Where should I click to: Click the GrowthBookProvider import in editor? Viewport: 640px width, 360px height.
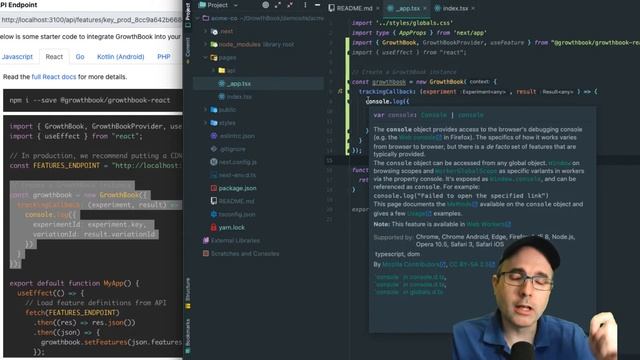pyautogui.click(x=453, y=42)
